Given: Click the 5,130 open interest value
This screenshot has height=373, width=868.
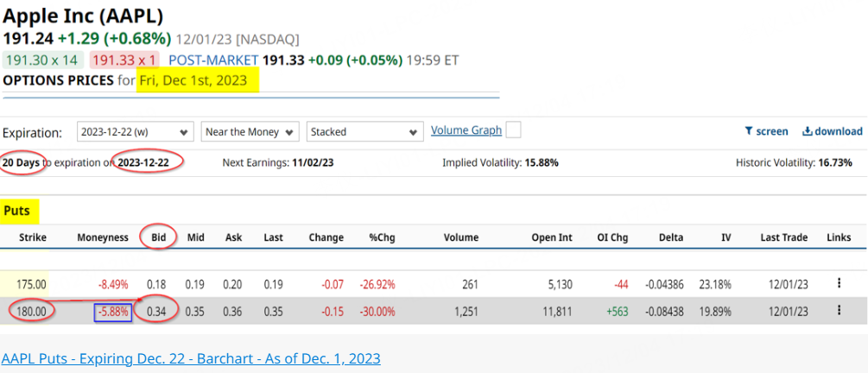Looking at the screenshot, I should (x=560, y=284).
